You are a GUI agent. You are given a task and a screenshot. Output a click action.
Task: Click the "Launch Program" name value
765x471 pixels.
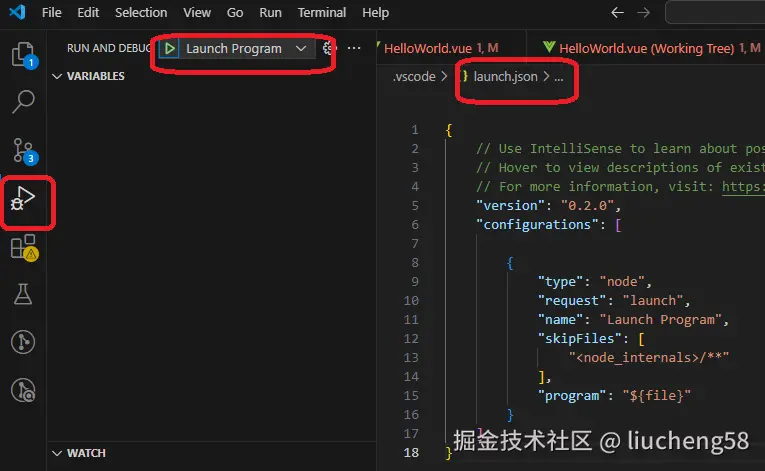(x=661, y=320)
